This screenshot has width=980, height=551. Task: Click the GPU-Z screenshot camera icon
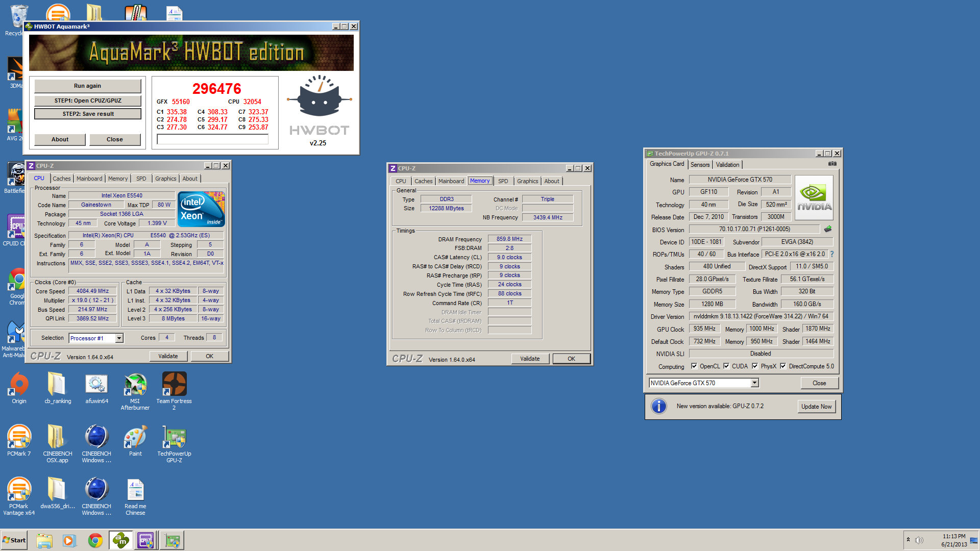pos(832,164)
